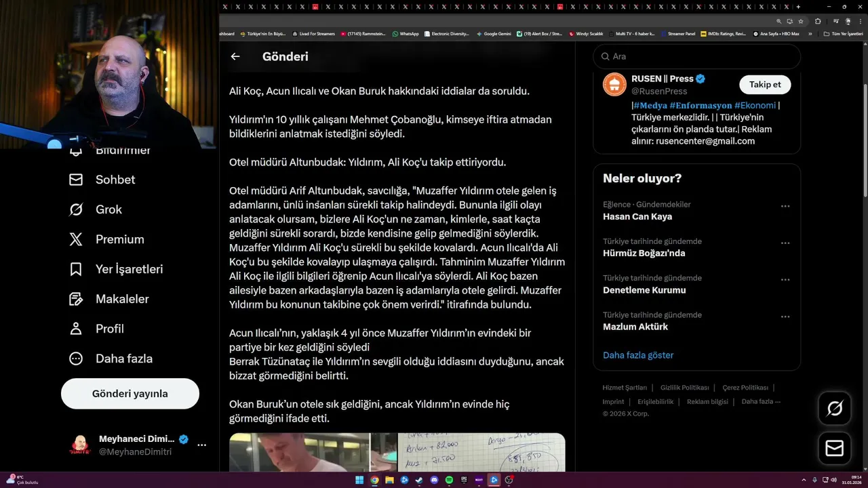
Task: Click the Grok slashed-circle sidebar icon
Action: click(x=76, y=209)
